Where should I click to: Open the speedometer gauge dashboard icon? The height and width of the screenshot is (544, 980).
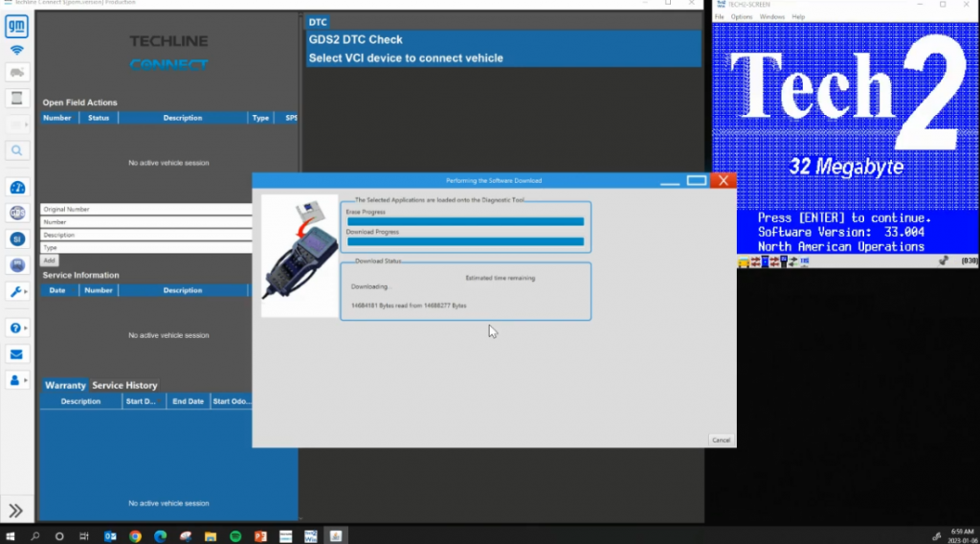17,188
